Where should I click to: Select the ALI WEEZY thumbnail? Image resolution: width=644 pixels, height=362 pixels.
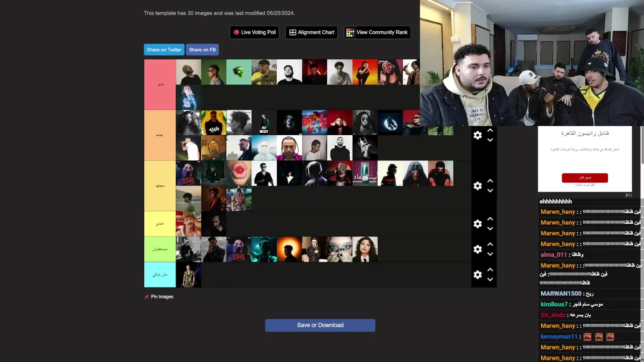click(264, 123)
